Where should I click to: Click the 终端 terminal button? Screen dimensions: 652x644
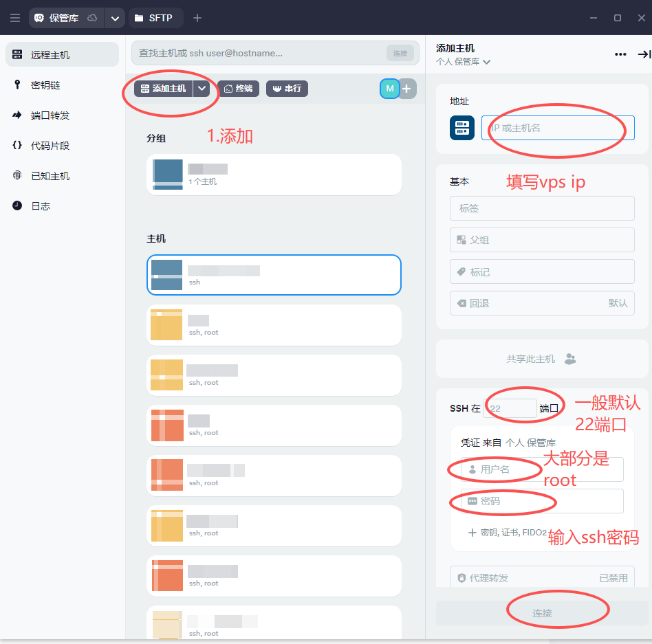pyautogui.click(x=238, y=89)
